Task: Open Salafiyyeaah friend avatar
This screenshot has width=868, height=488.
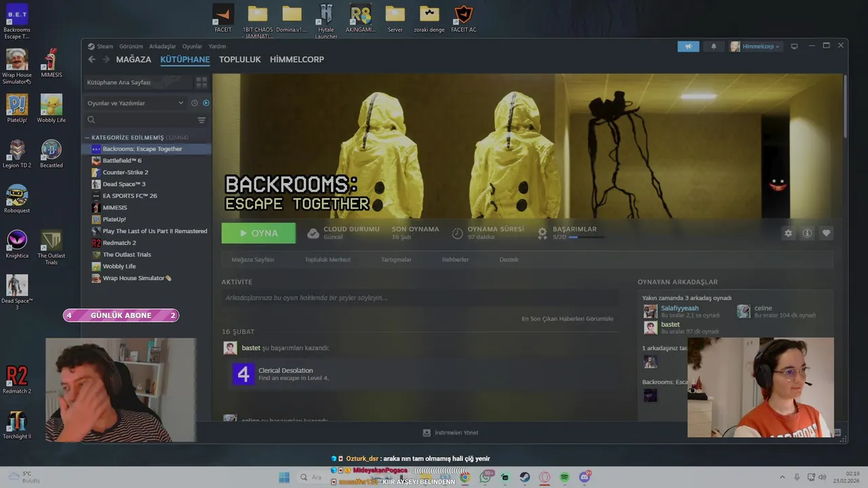Action: pyautogui.click(x=650, y=311)
